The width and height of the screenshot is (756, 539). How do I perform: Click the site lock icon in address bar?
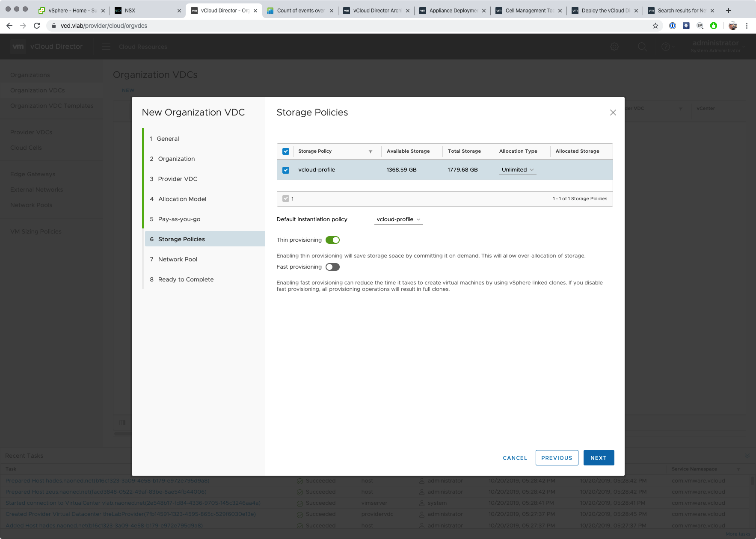[54, 26]
